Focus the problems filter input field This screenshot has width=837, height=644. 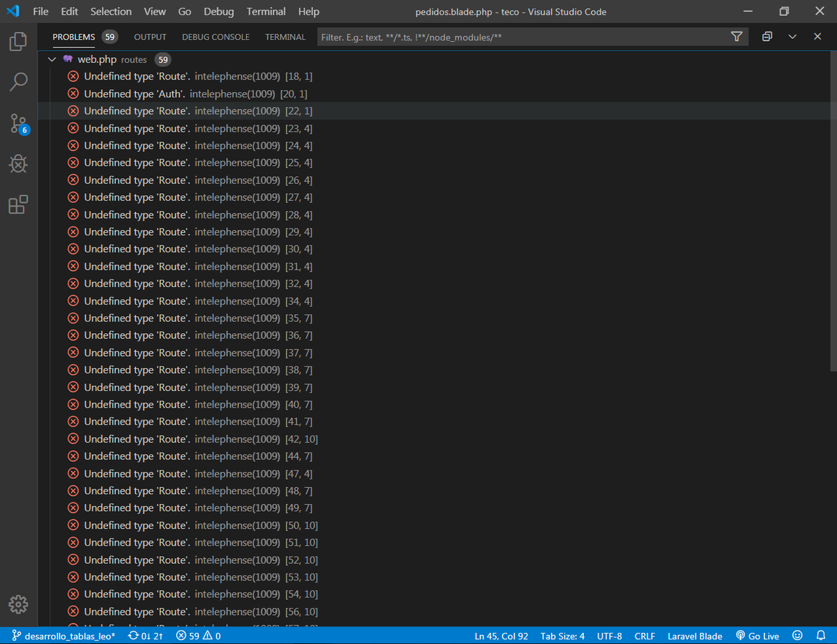coord(523,37)
